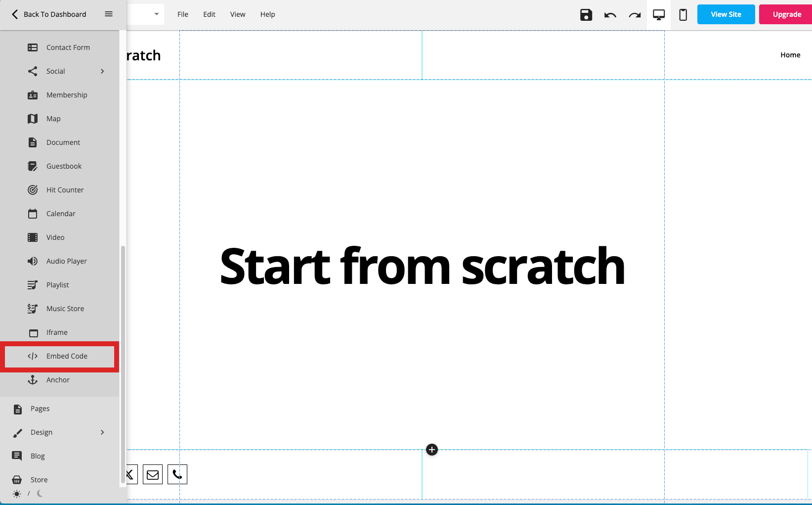Click the Pages icon
Viewport: 812px width, 505px height.
point(17,409)
